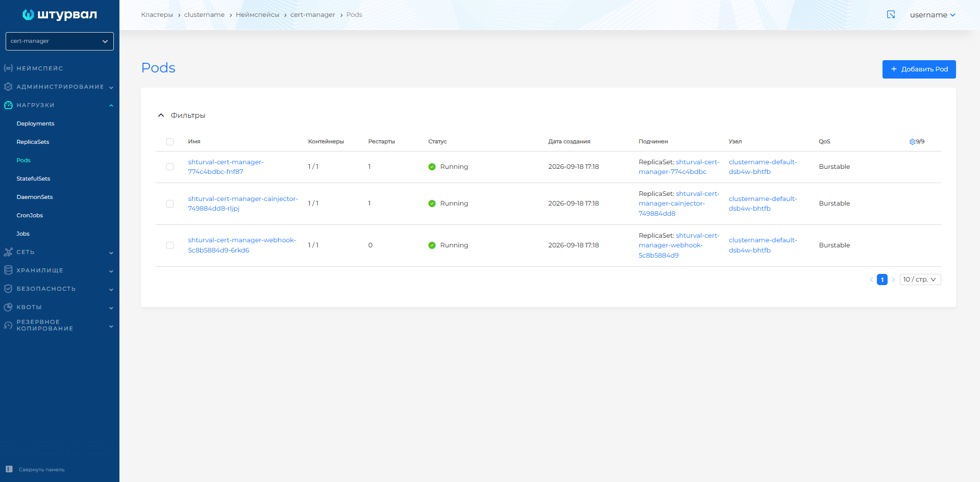Expand the Сеть menu chevron

tap(111, 252)
